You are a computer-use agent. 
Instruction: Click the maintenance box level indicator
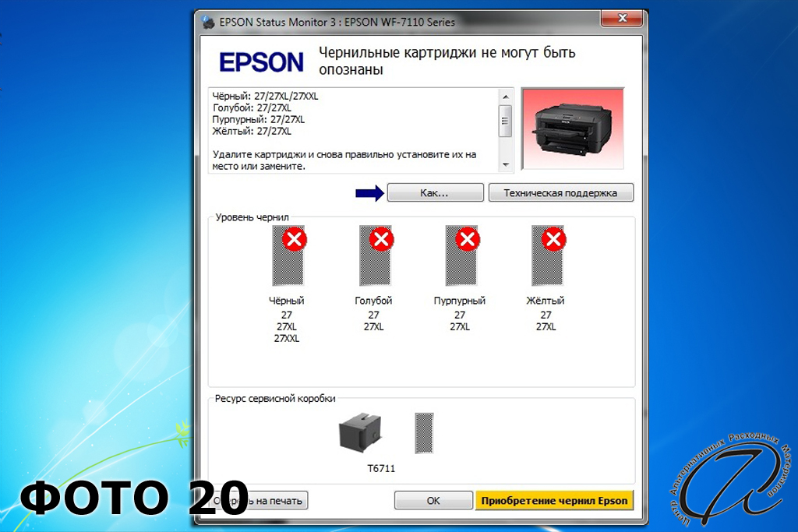coord(424,433)
